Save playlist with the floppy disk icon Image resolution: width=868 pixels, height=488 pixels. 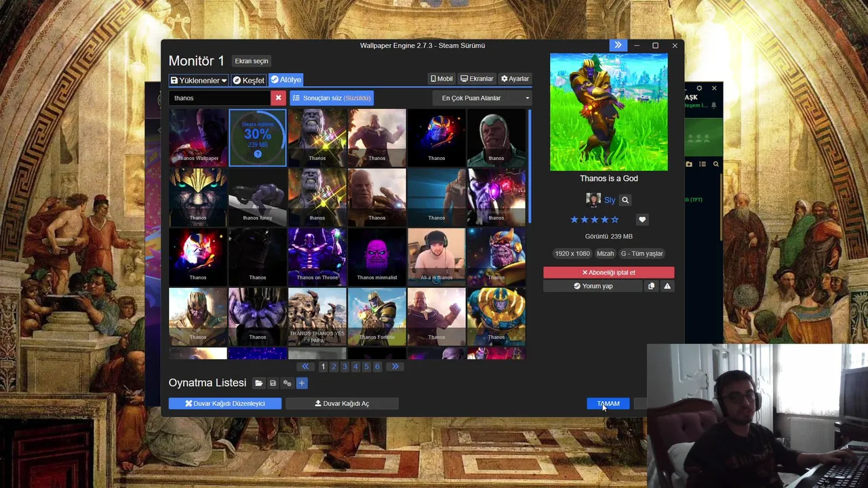click(x=273, y=383)
